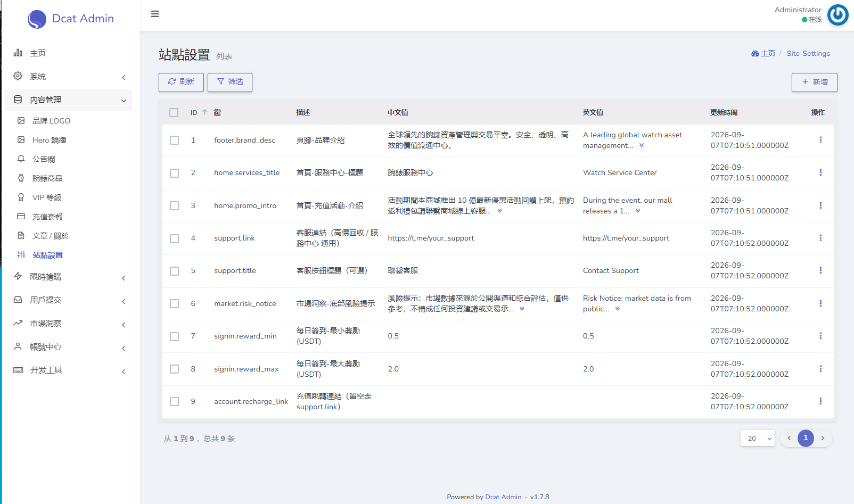
Task: Click the 筛选 filter button
Action: pos(230,82)
